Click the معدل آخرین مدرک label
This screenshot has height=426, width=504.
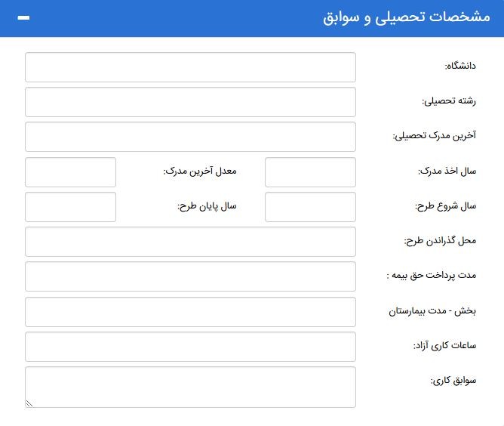coord(200,171)
